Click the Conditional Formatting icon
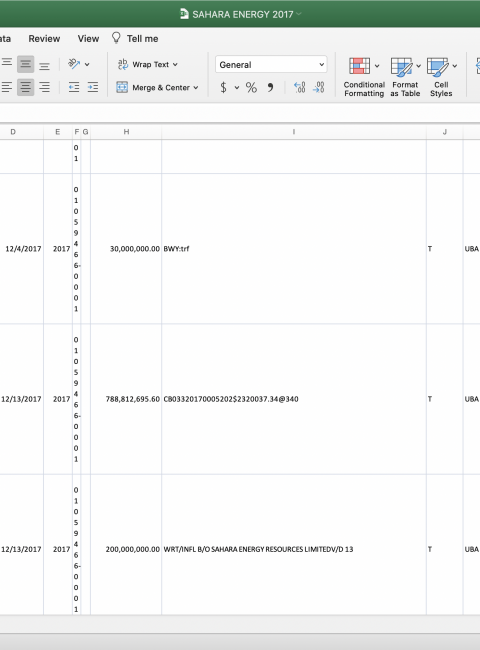Screen dimensions: 480x650 pos(359,66)
